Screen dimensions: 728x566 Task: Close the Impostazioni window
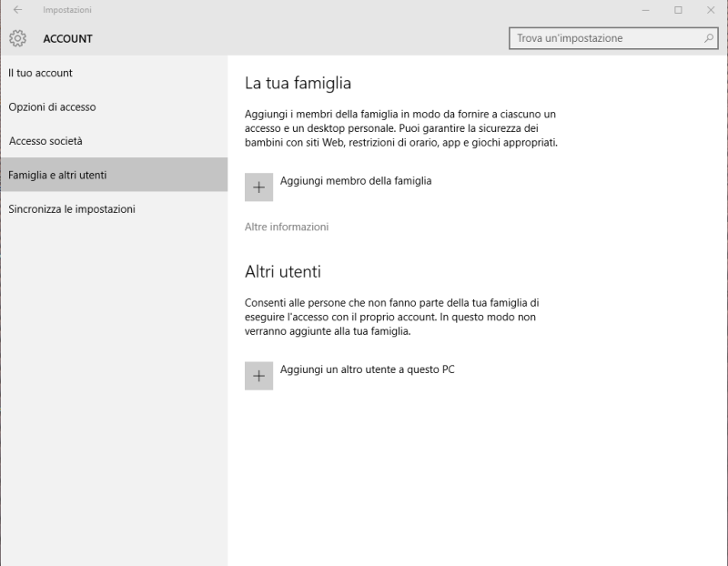pos(711,10)
